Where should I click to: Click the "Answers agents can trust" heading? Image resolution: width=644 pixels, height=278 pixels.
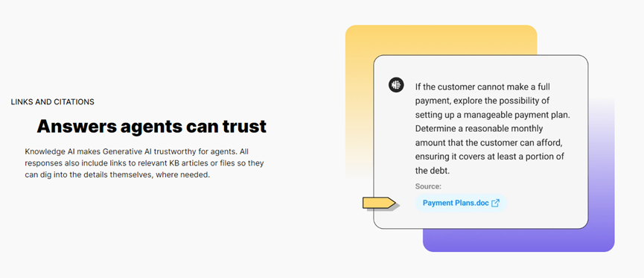coord(152,126)
